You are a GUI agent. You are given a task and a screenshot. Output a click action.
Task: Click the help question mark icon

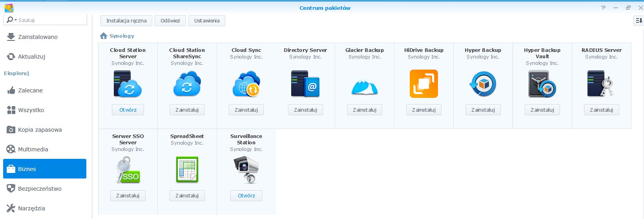point(604,8)
